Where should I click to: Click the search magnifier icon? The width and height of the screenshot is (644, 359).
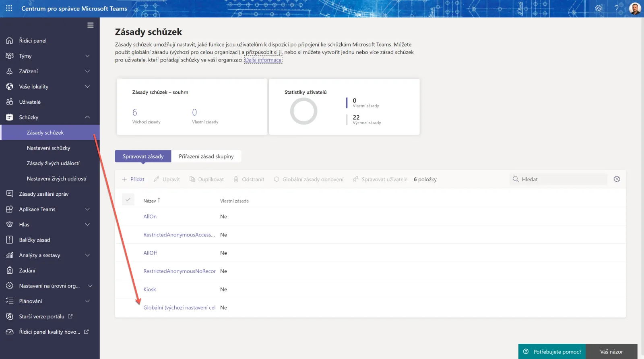[x=516, y=179]
